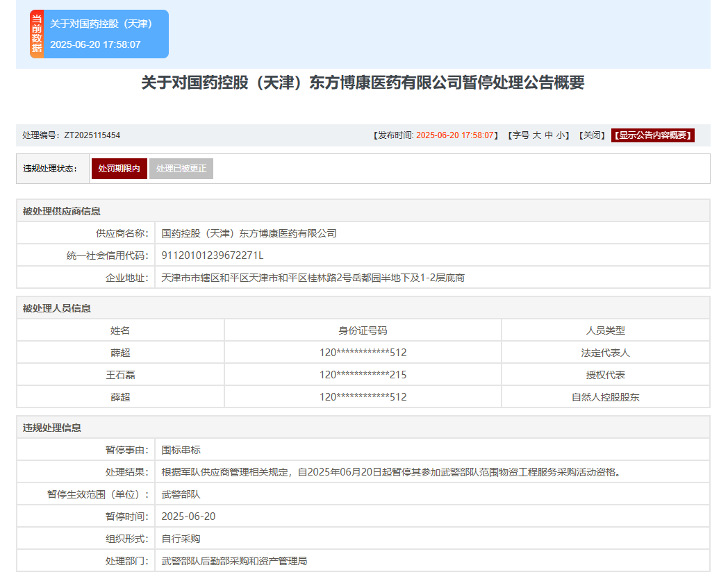
Task: Click suspension date 2025-06-20
Action: 188,516
